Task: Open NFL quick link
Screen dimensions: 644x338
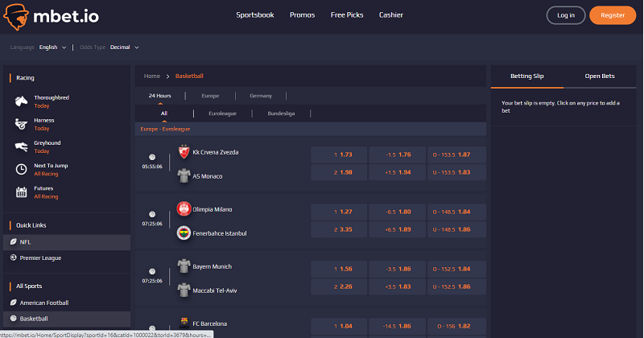Action: tap(67, 242)
